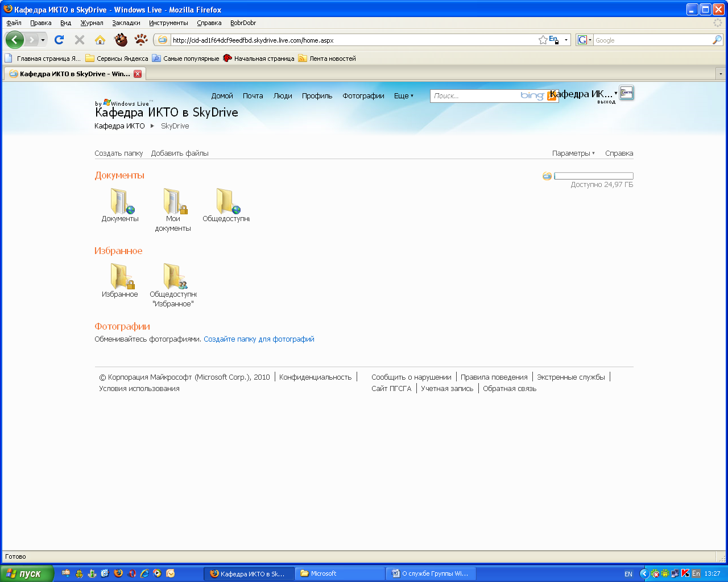Image resolution: width=728 pixels, height=582 pixels.
Task: Close the Кафедра ИКТО в SkyDrive tab
Action: pos(138,74)
